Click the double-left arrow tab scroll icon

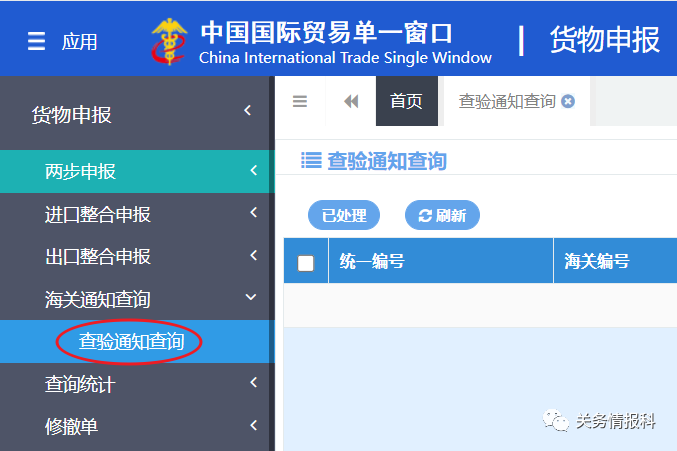click(x=351, y=101)
